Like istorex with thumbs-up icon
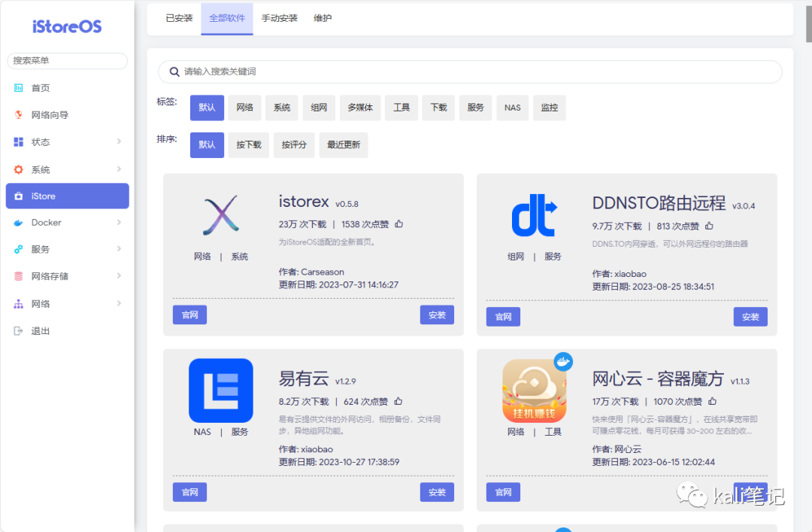The height and width of the screenshot is (532, 812). pos(398,224)
